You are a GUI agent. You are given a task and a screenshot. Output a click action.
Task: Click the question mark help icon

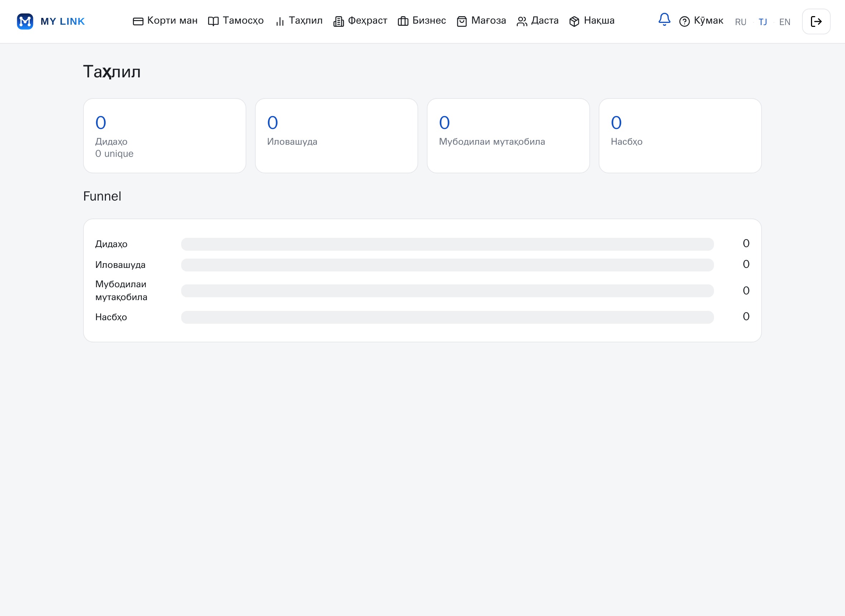pos(684,21)
